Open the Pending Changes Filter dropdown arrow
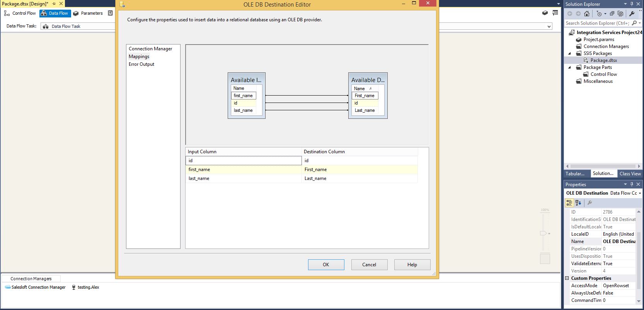 605,14
